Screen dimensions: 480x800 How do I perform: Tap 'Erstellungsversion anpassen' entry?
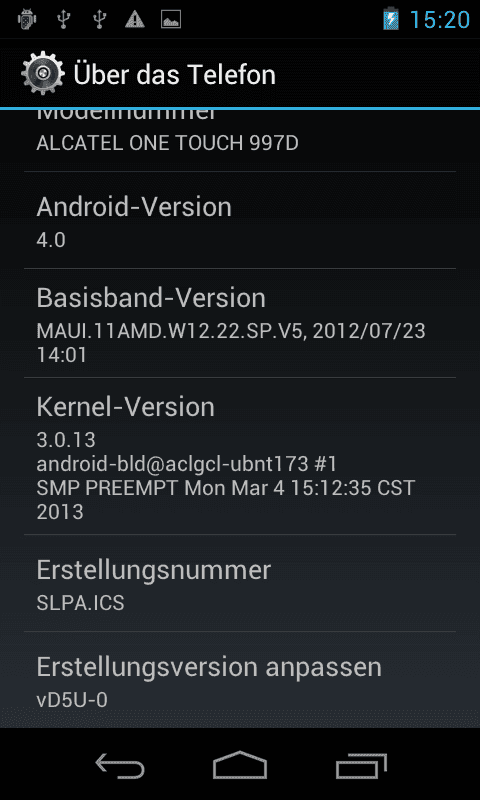[x=240, y=680]
